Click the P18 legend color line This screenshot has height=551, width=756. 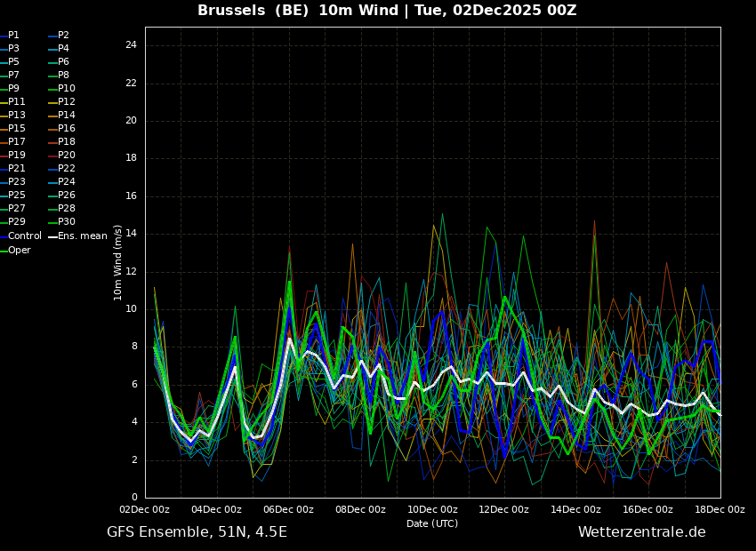pos(52,142)
